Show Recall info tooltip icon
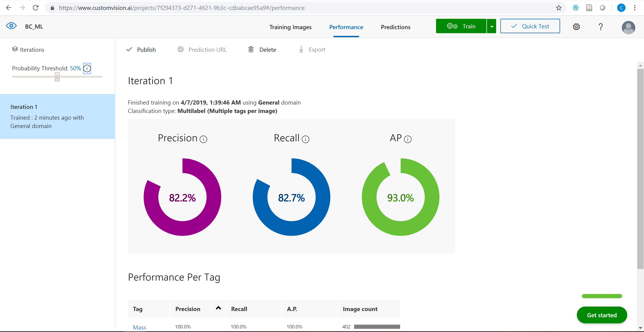The width and height of the screenshot is (644, 332). (x=305, y=139)
